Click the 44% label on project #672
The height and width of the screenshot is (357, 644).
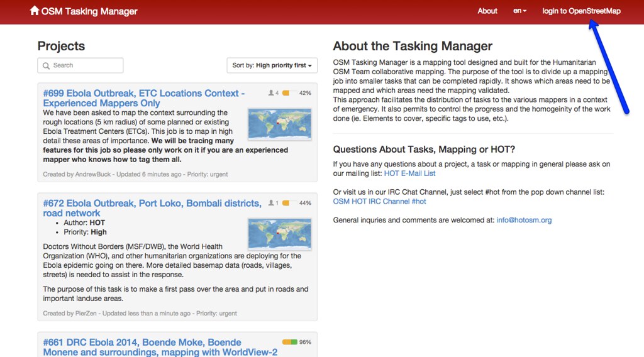[305, 203]
